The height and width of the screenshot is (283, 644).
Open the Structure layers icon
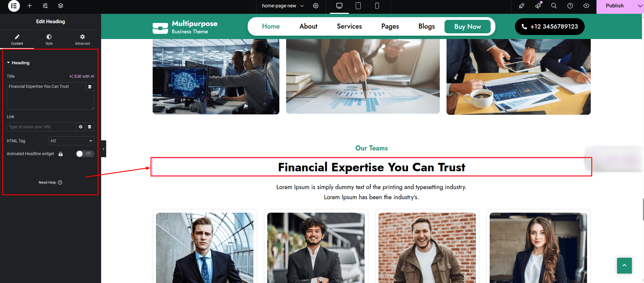[x=61, y=6]
